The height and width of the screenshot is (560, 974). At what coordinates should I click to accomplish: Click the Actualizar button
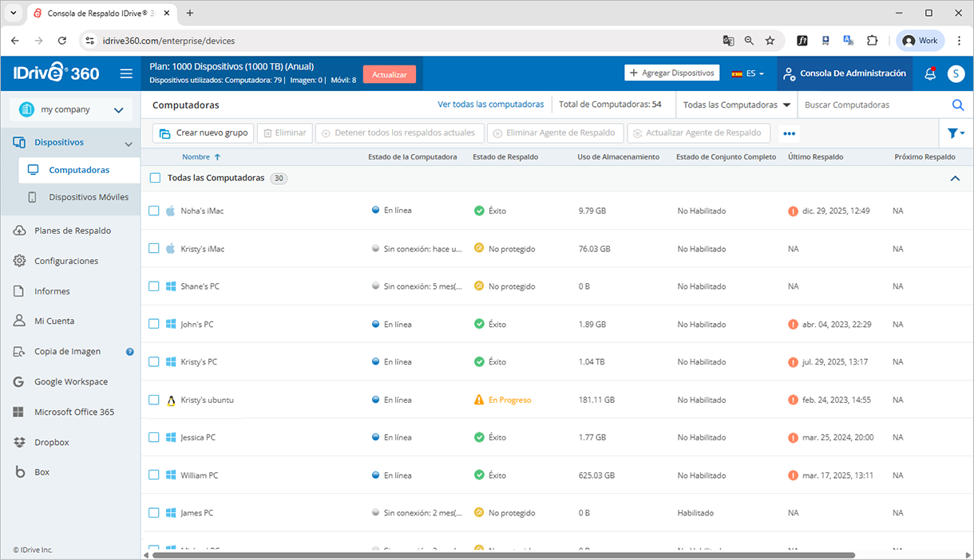pyautogui.click(x=390, y=74)
